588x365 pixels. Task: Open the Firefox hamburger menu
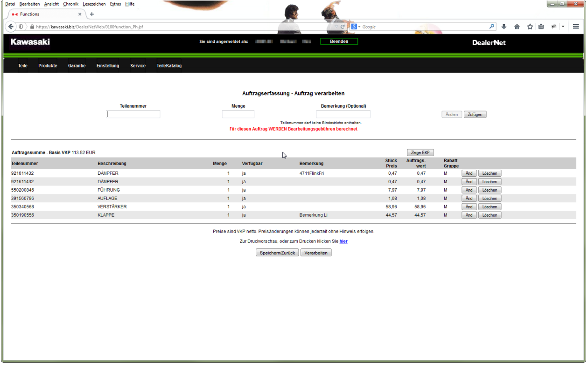tap(576, 27)
